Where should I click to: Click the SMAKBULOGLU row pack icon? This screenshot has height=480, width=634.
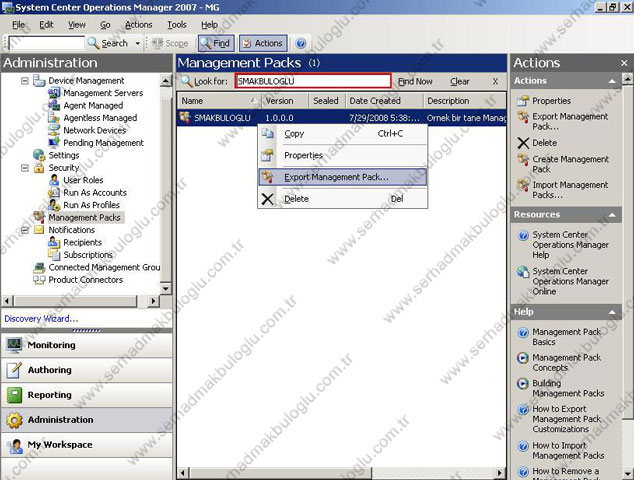[x=185, y=118]
